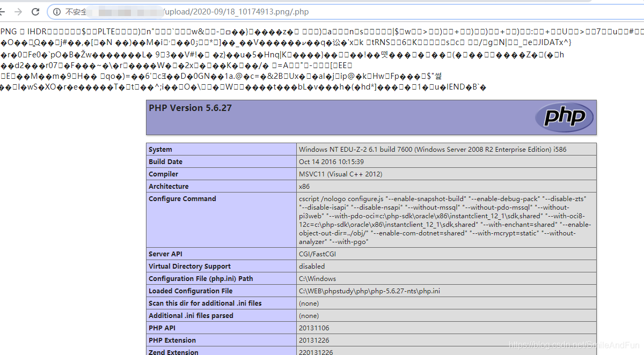Click the Server API row label
The height and width of the screenshot is (355, 644).
pos(166,254)
